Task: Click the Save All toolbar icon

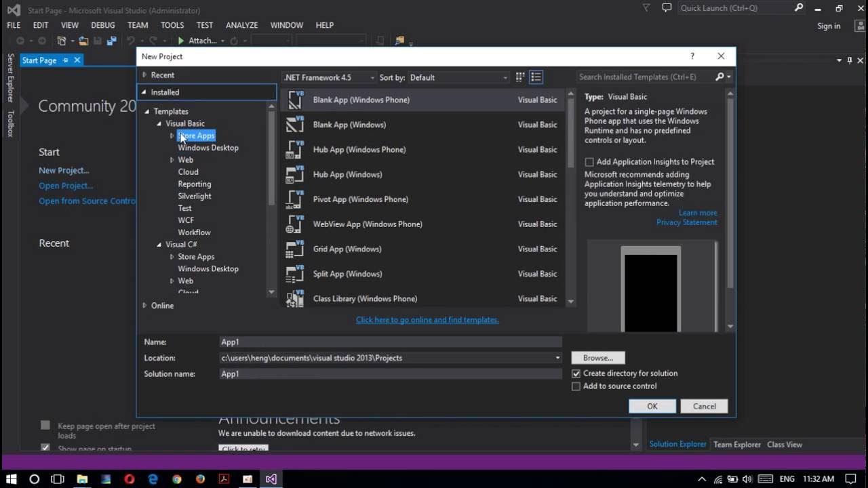Action: tap(111, 41)
